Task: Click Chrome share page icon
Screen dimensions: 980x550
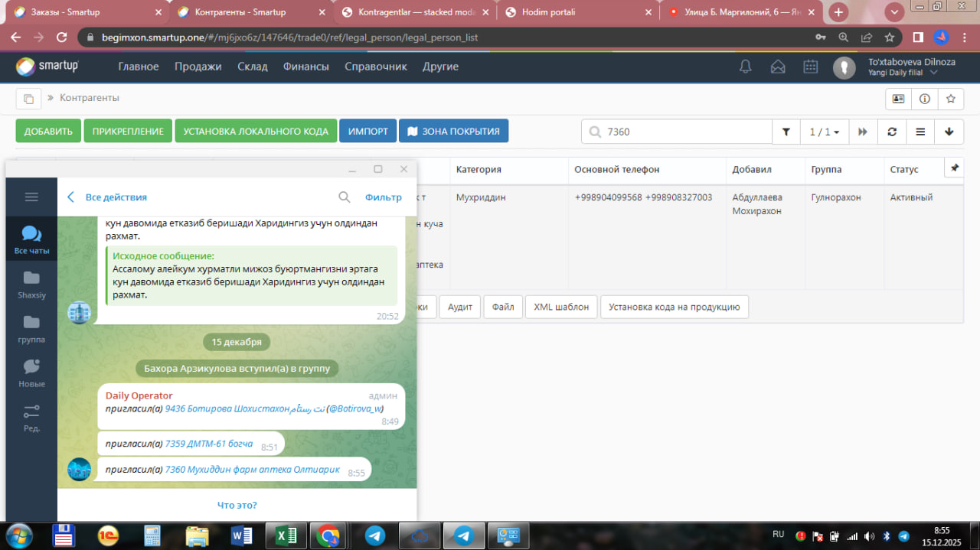Action: (x=867, y=37)
